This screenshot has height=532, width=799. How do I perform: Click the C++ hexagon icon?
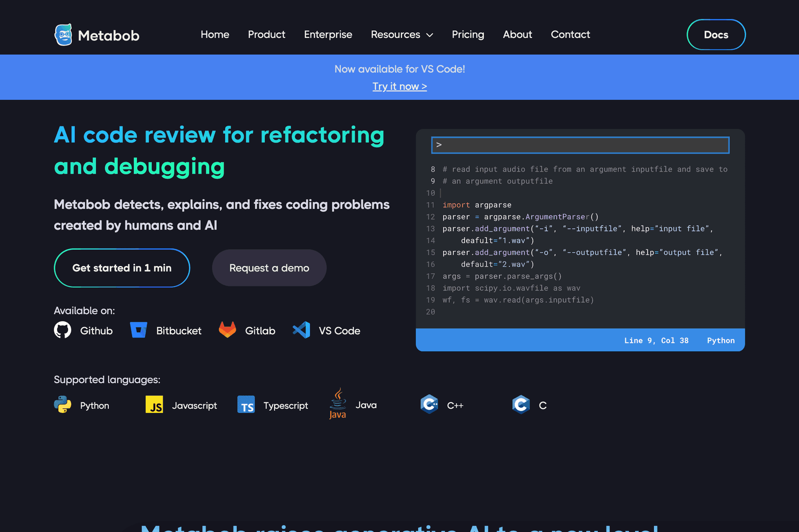(429, 404)
